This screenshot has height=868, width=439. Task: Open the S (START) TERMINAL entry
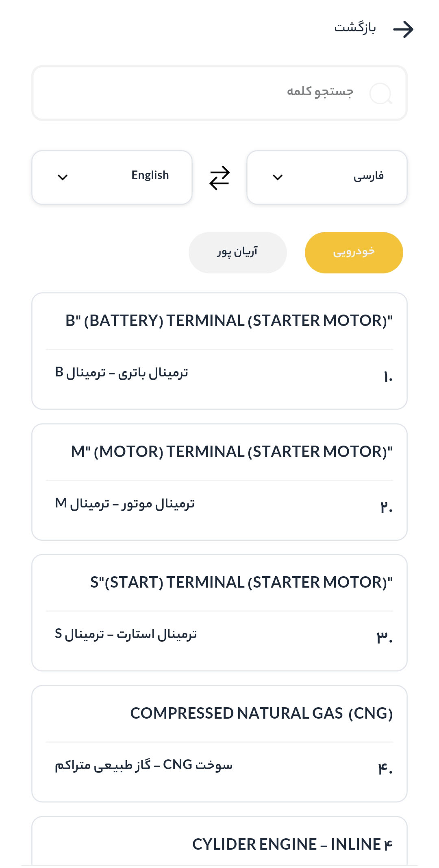tap(241, 582)
